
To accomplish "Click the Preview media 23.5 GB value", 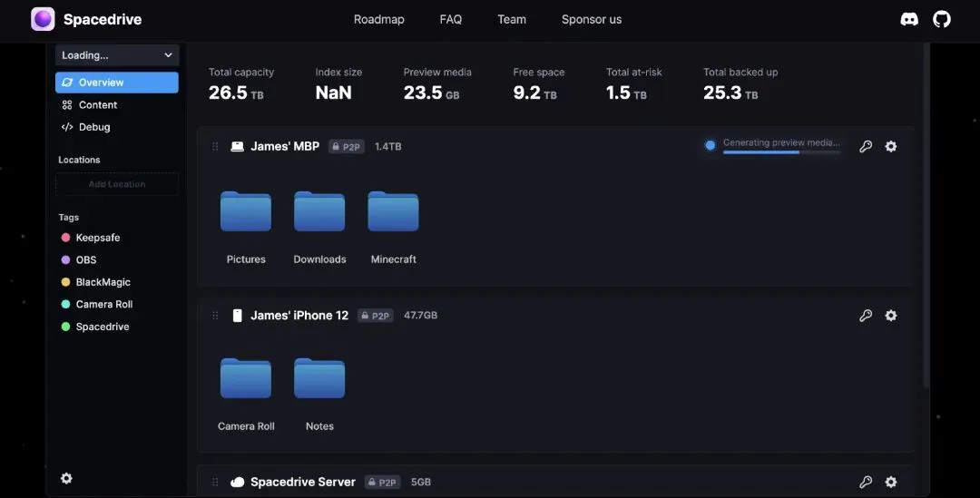I will [431, 93].
